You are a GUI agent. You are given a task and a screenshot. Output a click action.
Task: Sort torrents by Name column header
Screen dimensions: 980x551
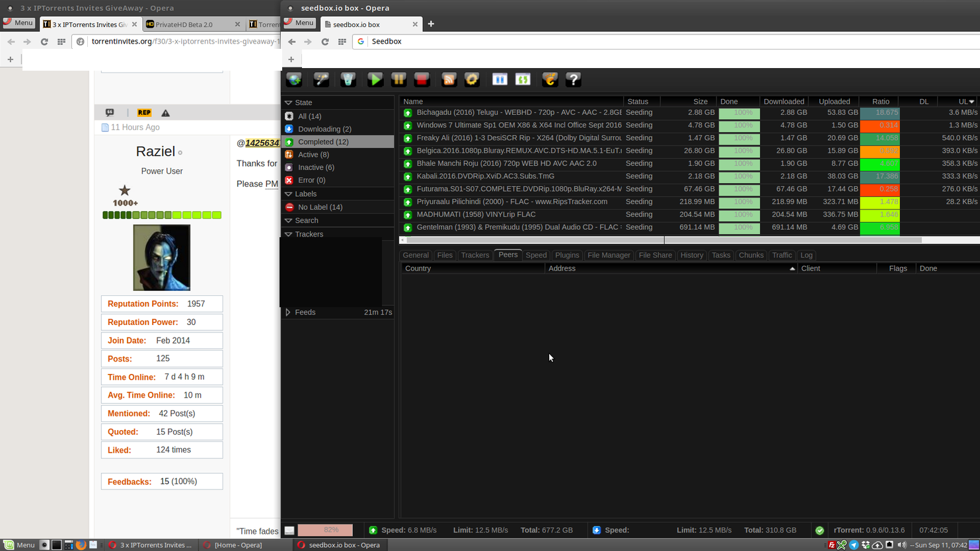[x=511, y=102]
